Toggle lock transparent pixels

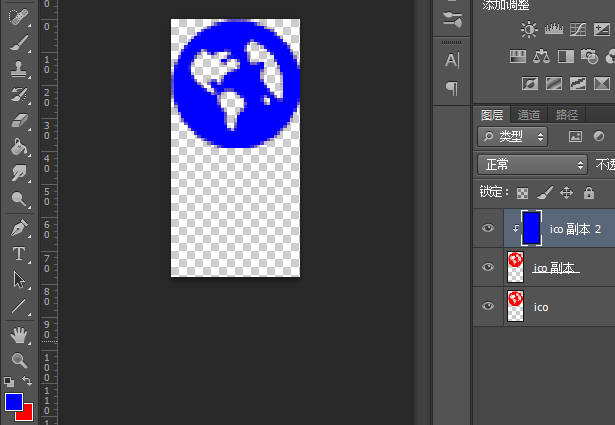(522, 193)
